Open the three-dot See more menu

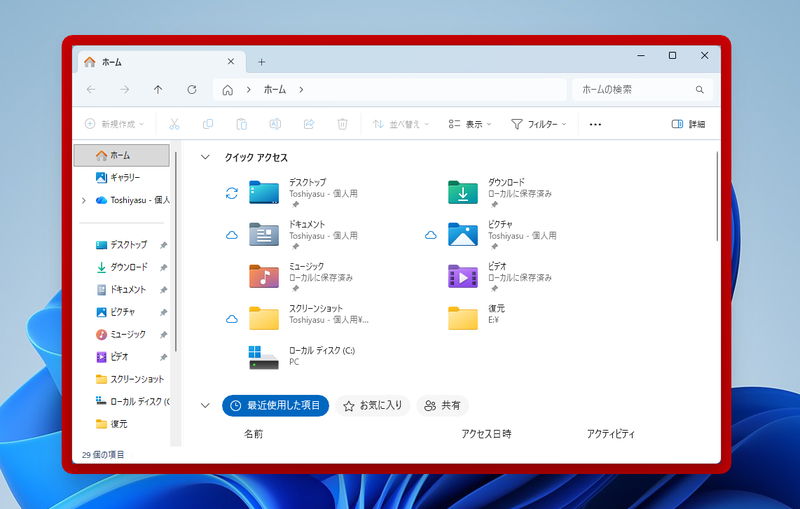[x=595, y=124]
